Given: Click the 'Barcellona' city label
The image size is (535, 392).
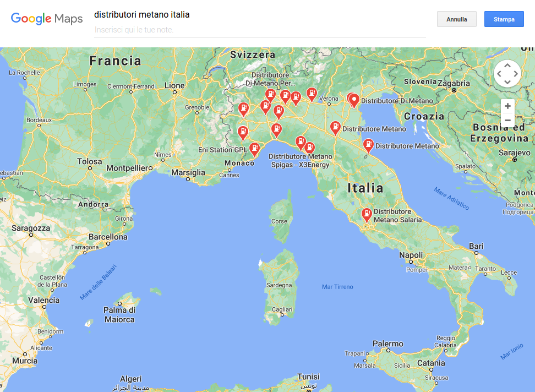Looking at the screenshot, I should (x=108, y=237).
